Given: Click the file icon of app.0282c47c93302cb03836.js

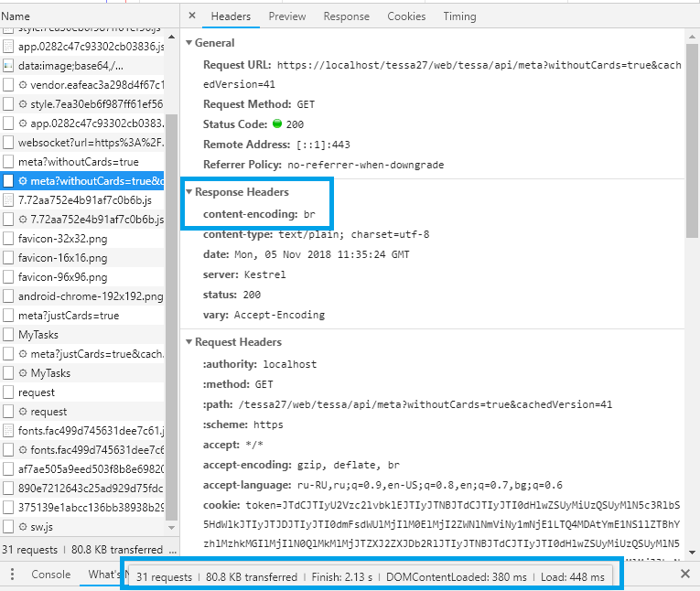Looking at the screenshot, I should tap(8, 47).
